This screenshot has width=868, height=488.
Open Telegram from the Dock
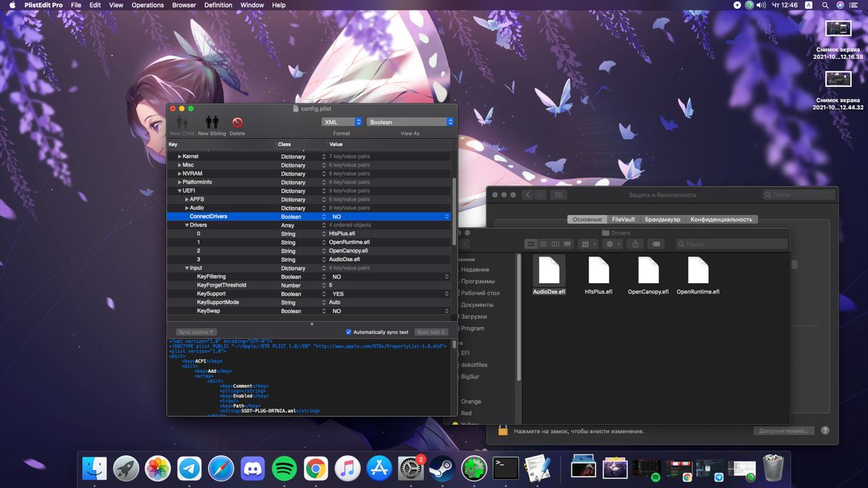(x=190, y=468)
